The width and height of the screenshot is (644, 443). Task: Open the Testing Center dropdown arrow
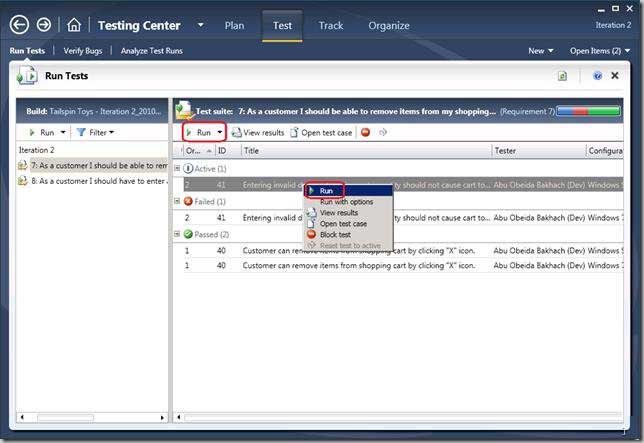tap(200, 25)
